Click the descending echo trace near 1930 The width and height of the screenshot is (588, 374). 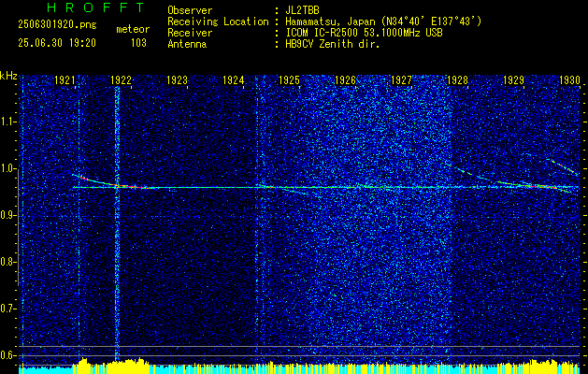pos(562,167)
